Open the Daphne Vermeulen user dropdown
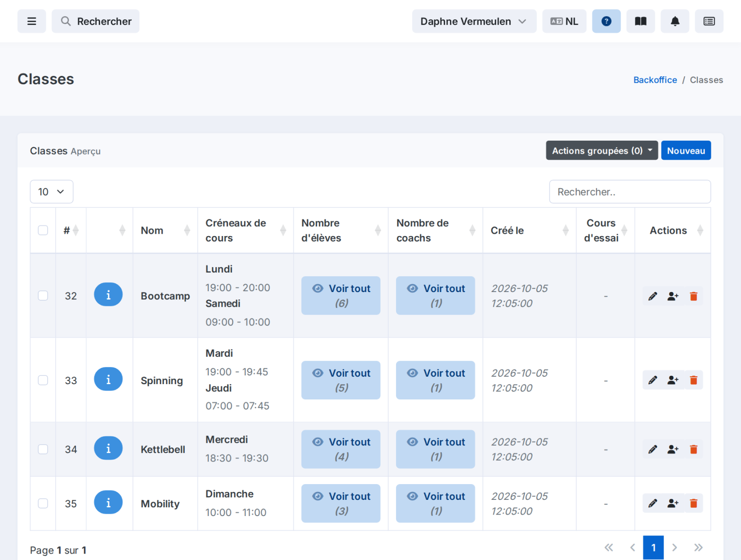The width and height of the screenshot is (741, 560). [x=474, y=21]
